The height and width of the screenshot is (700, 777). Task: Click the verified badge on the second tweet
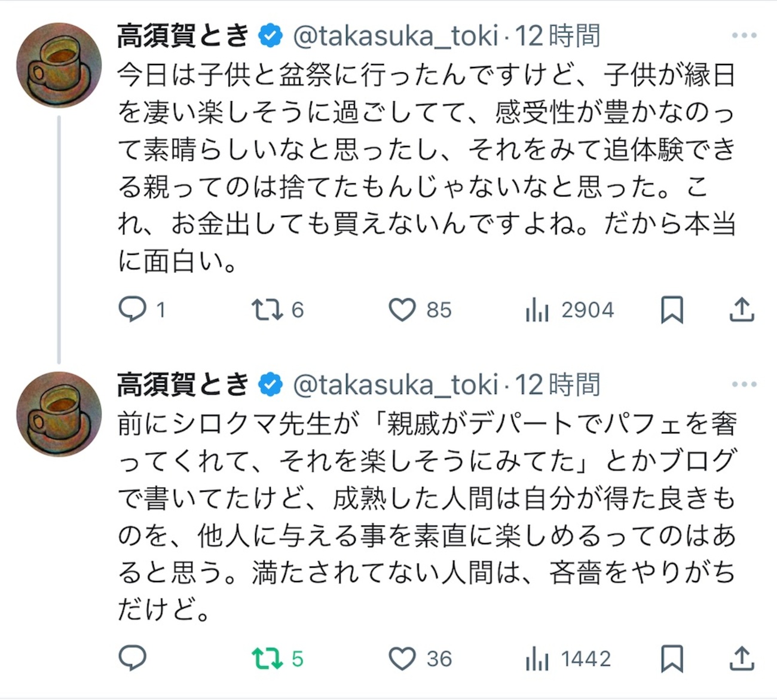270,384
